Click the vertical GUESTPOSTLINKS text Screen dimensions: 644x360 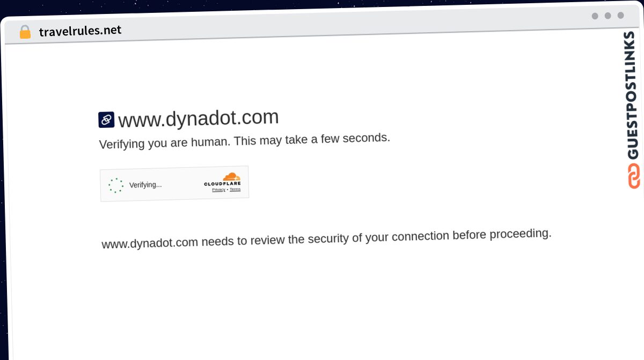point(632,96)
